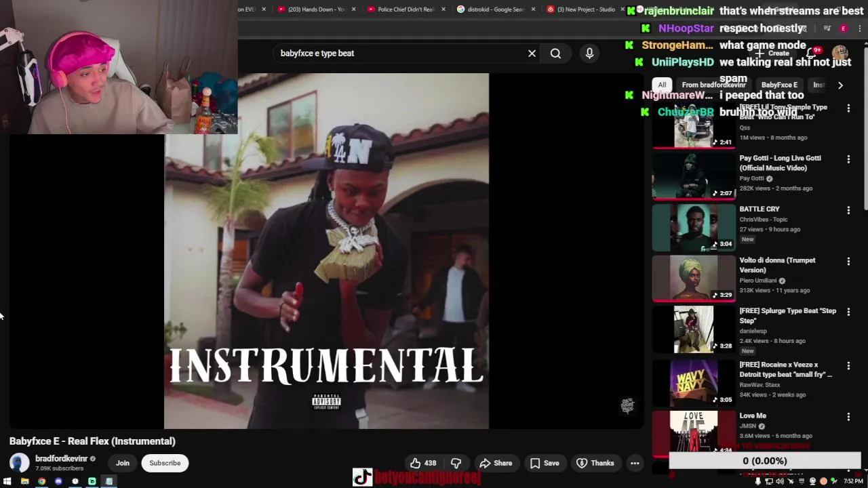The image size is (868, 488).
Task: Open bradfordkevinr channel avatar
Action: [x=19, y=463]
